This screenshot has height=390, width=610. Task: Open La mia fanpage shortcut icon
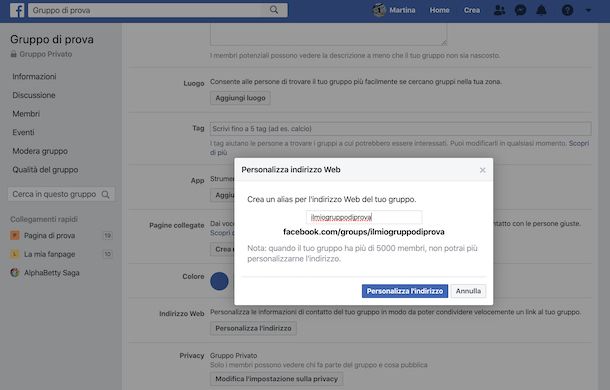click(15, 254)
